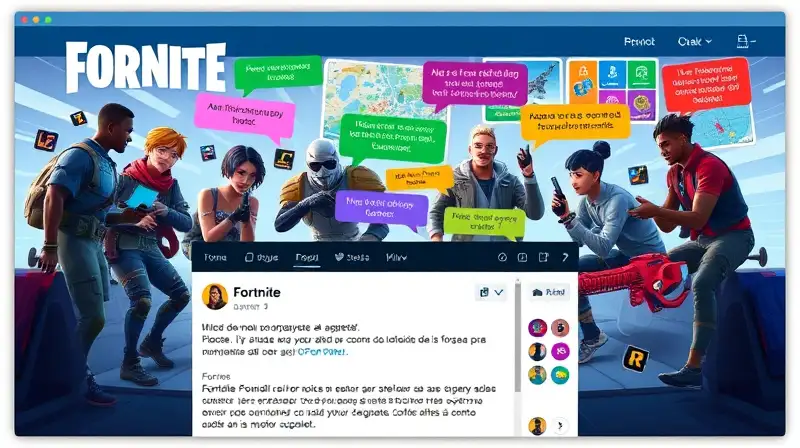Click the floating yellow C tile
The height and width of the screenshot is (448, 800).
point(284,158)
